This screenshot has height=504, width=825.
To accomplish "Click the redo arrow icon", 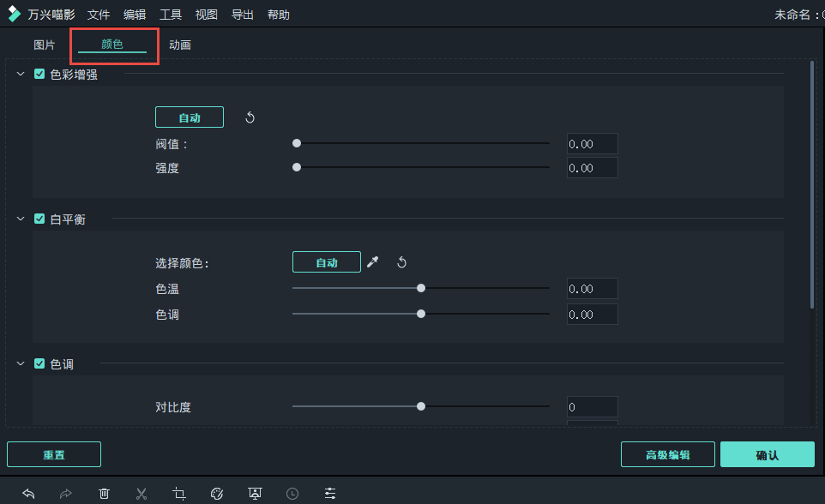I will click(x=66, y=494).
